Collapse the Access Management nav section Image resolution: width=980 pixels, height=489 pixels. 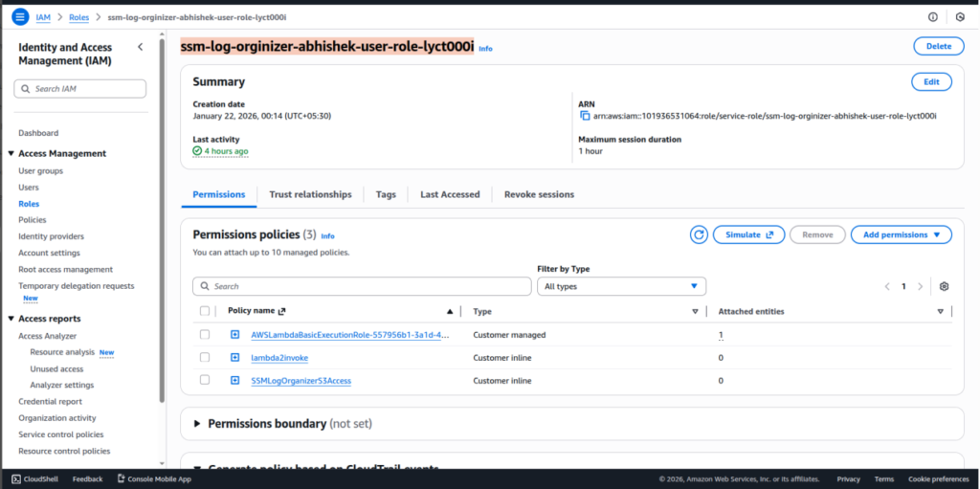tap(11, 154)
